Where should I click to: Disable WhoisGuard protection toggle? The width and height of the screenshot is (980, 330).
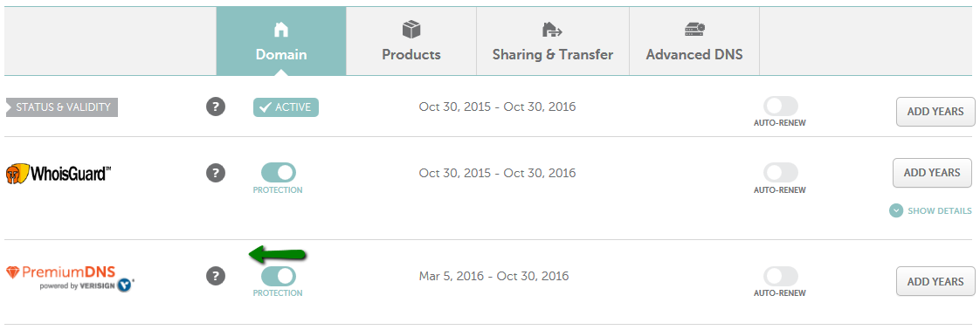click(278, 173)
